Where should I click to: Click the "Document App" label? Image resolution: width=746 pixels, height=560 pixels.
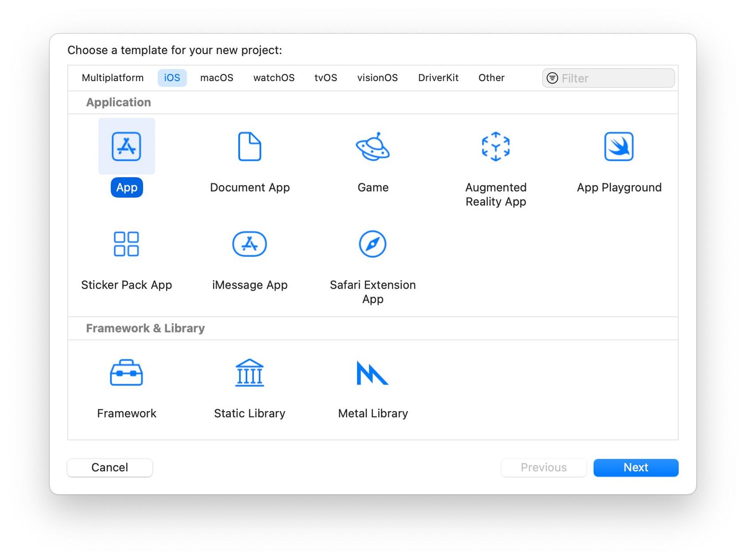click(250, 187)
